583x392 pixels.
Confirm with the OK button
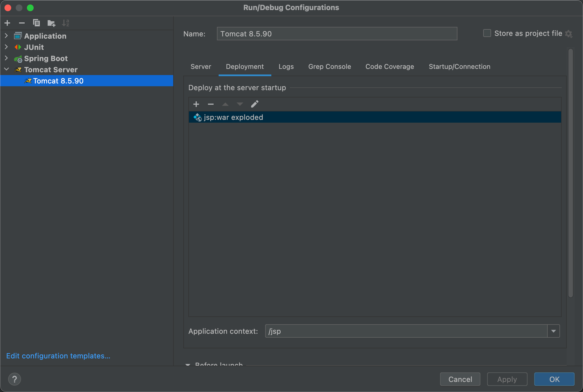[x=554, y=379]
